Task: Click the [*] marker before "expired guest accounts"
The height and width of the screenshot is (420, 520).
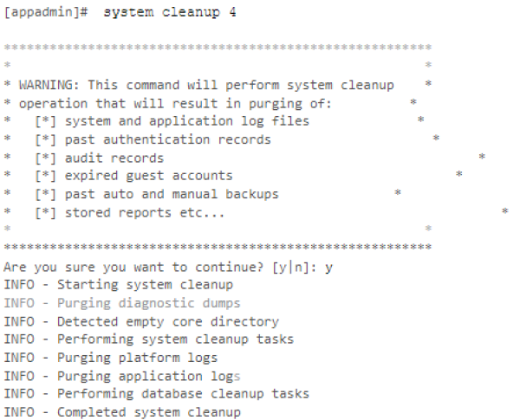Action: (x=46, y=176)
